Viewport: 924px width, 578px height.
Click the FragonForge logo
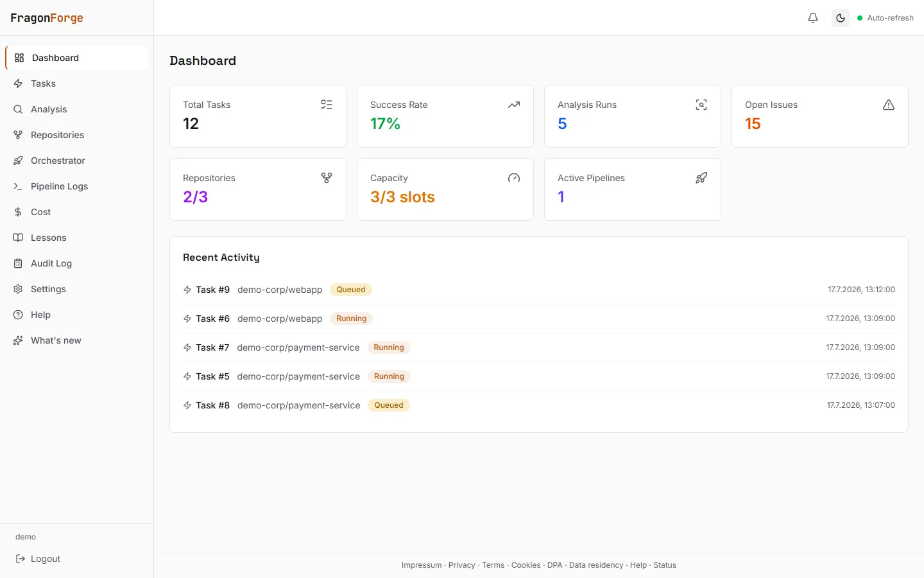(x=47, y=18)
